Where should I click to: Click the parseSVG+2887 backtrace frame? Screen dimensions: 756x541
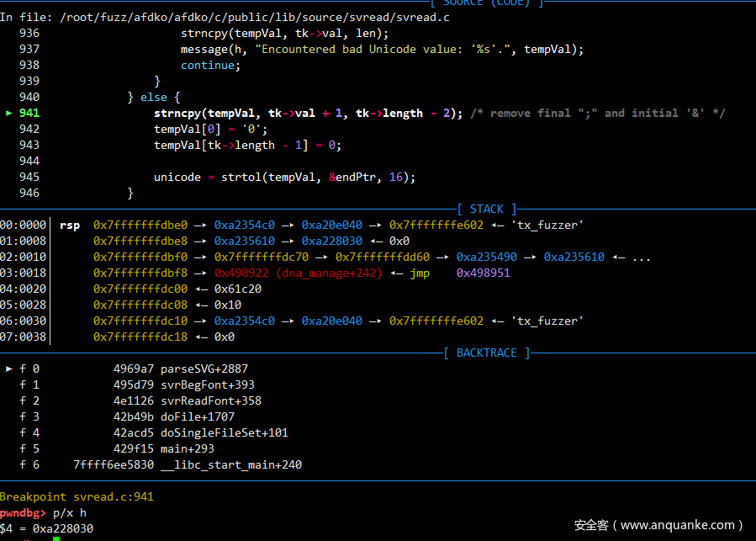click(204, 369)
